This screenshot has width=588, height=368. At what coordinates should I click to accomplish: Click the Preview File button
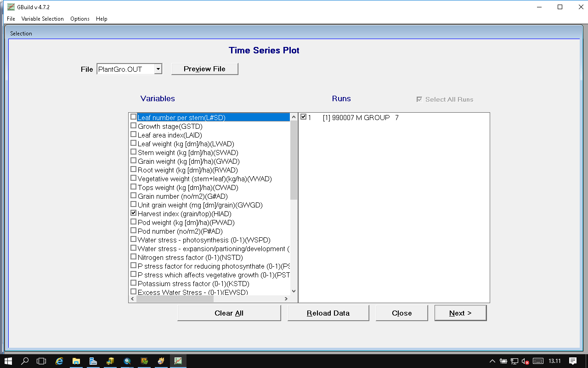pos(204,69)
